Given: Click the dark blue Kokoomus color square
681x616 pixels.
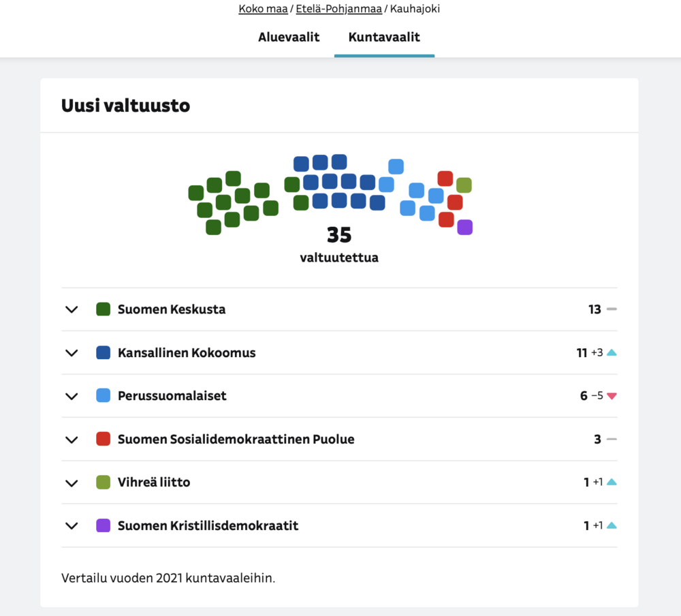Looking at the screenshot, I should coord(104,353).
